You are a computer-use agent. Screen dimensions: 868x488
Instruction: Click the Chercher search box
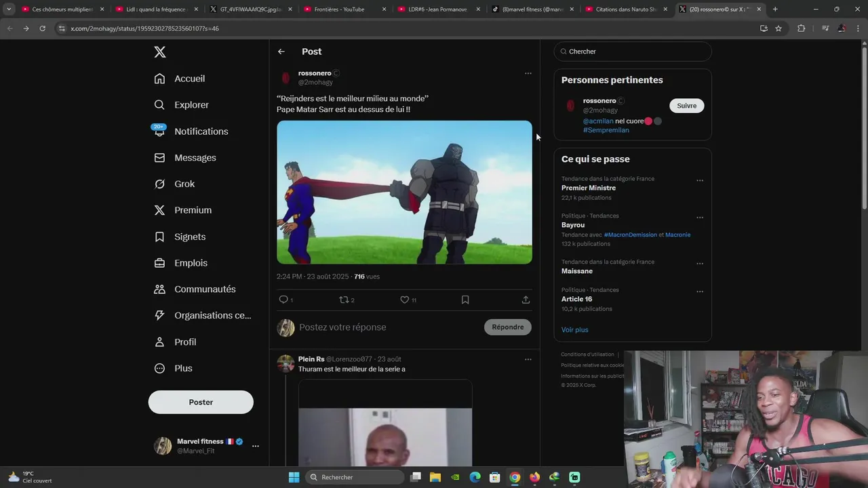pyautogui.click(x=633, y=52)
